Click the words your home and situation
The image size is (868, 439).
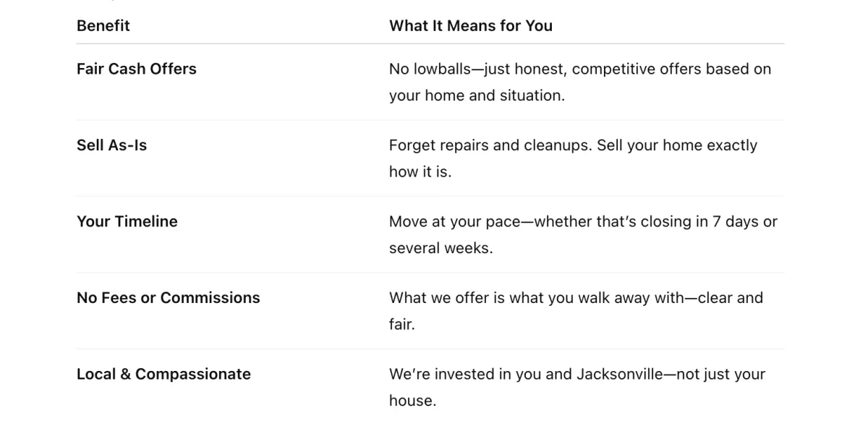(x=477, y=95)
